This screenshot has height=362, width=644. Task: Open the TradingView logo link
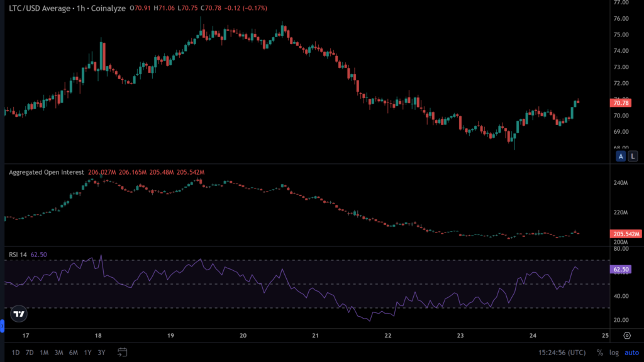pos(19,314)
